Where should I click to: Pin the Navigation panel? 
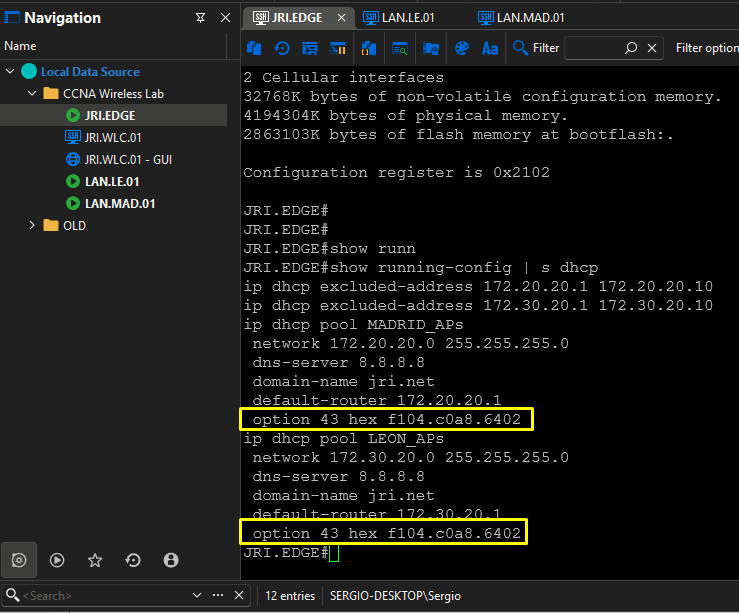pos(200,18)
